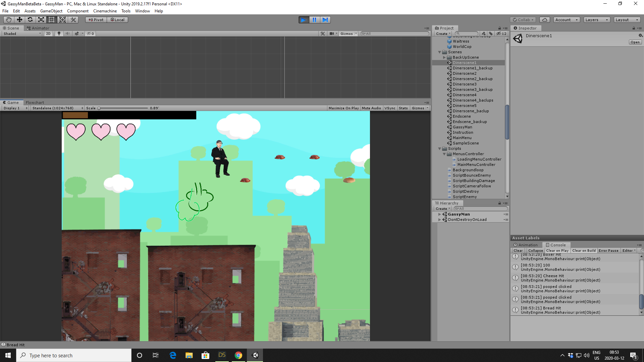The height and width of the screenshot is (362, 644).
Task: Click the Step frame button
Action: pos(325,20)
